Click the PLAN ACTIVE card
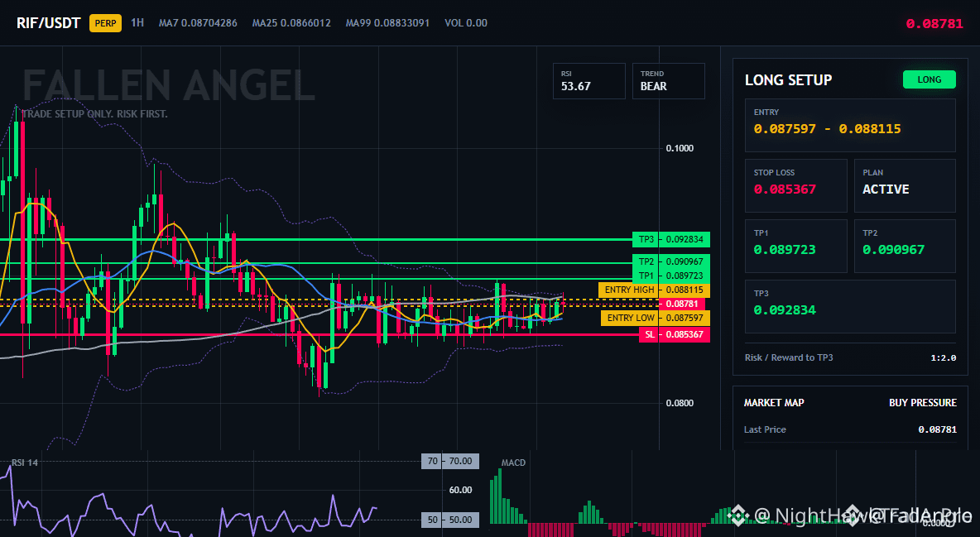 click(x=905, y=185)
